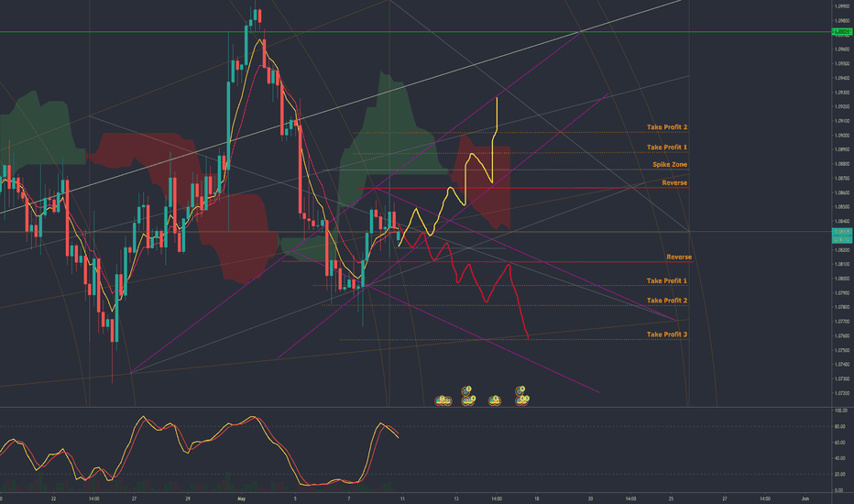Click the economic event icon cluster nearest the 11 date

tap(443, 400)
